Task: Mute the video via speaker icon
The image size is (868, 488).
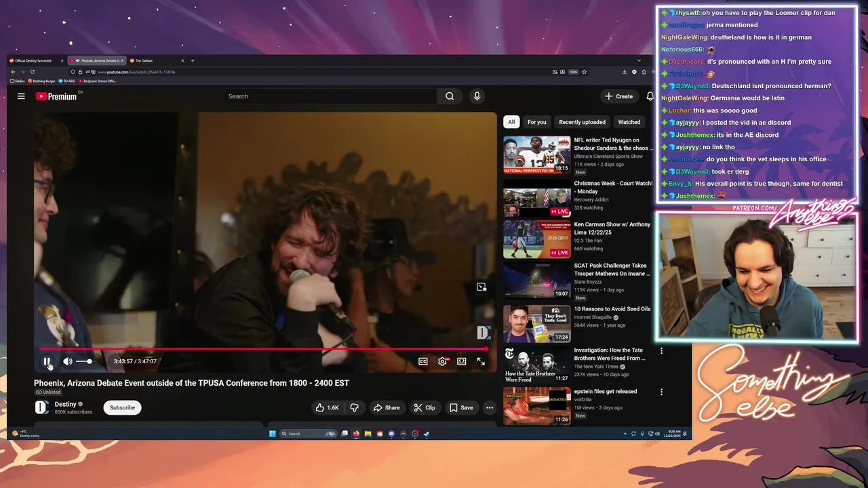Action: tap(68, 361)
